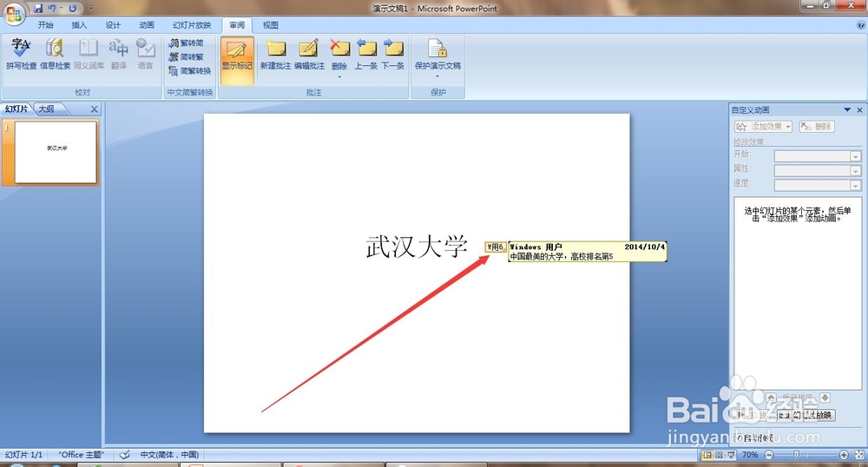Open the 自定义动画 pane options dropdown
Viewport: 868px width, 467px height.
[x=847, y=110]
